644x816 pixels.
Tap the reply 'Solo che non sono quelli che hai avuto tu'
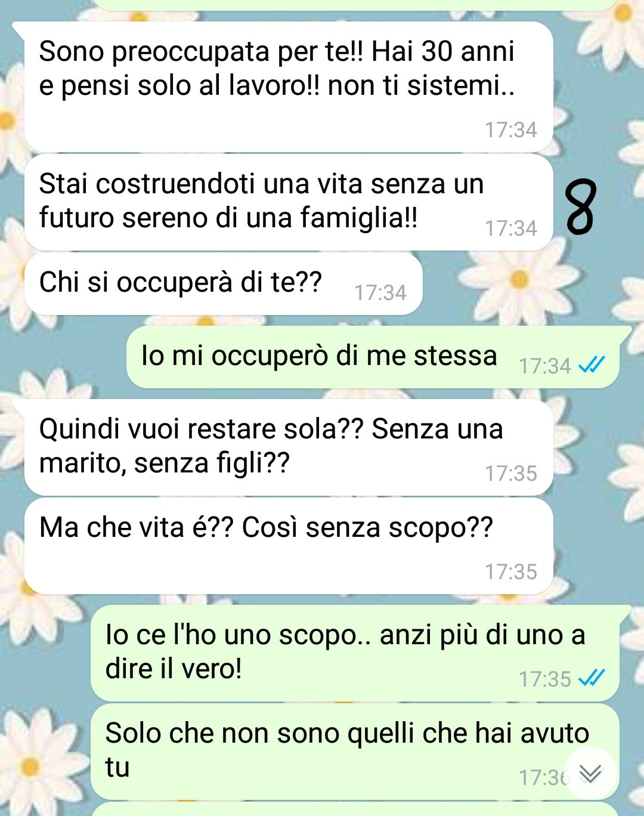click(355, 752)
